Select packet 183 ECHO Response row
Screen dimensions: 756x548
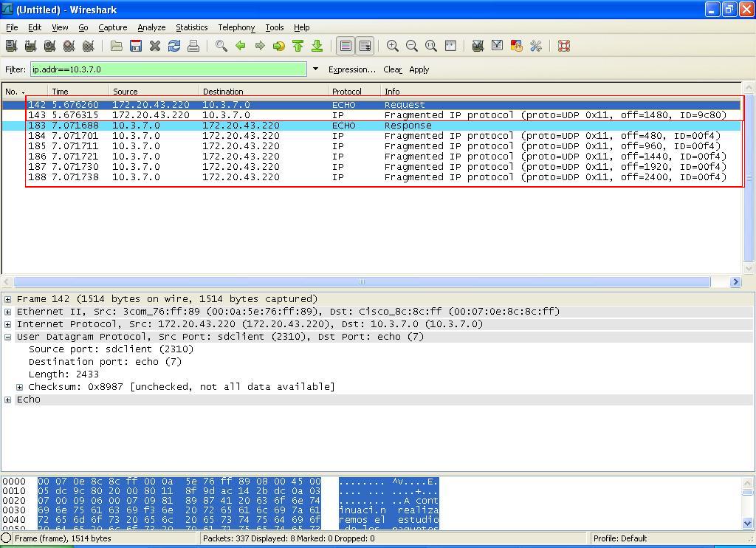coord(371,126)
